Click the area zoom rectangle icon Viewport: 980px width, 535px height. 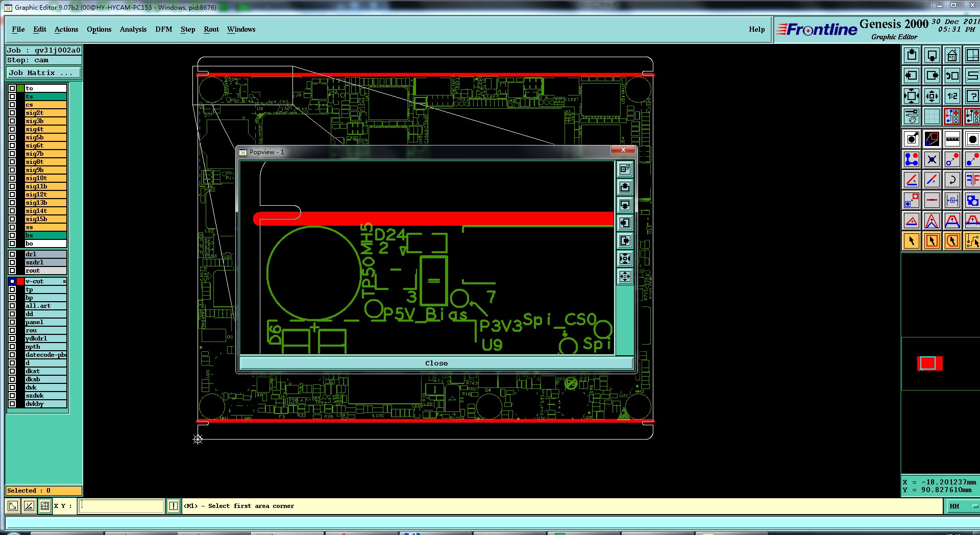tap(932, 139)
